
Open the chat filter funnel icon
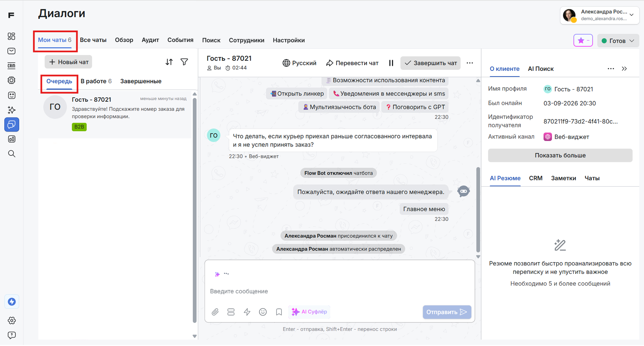click(184, 62)
